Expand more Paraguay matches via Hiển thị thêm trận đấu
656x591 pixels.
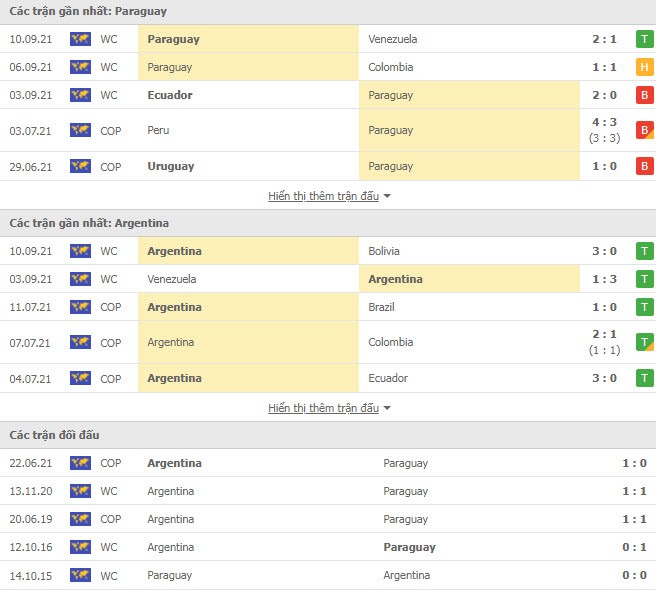(323, 196)
